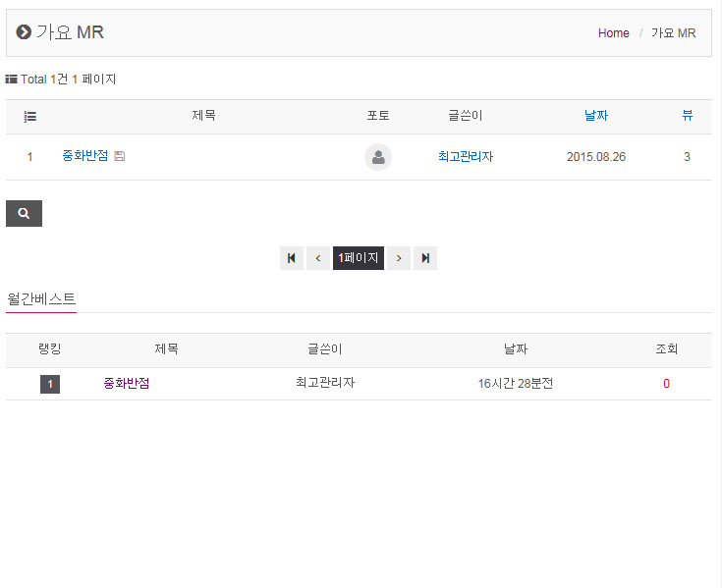Open 최고관리자 author link in blue

466,156
